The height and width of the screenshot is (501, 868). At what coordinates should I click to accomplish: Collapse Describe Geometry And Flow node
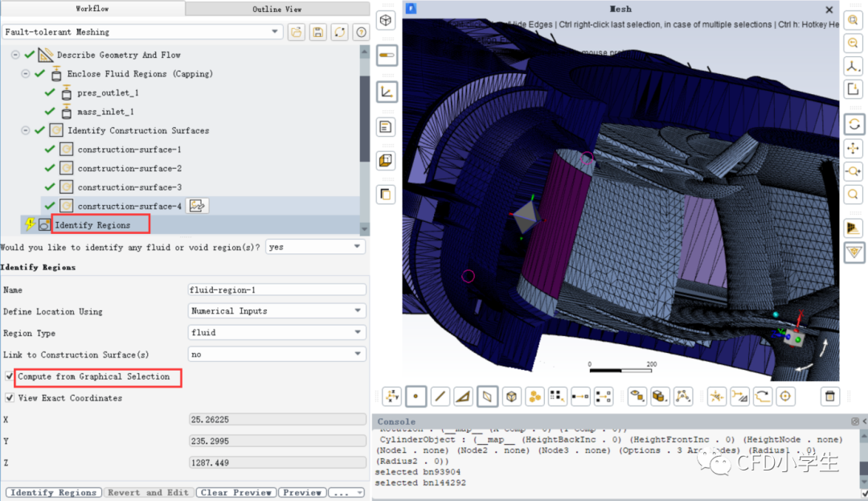(x=15, y=55)
